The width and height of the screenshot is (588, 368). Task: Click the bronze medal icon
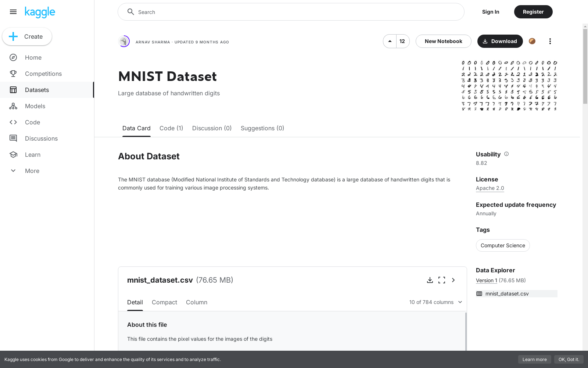pyautogui.click(x=532, y=41)
